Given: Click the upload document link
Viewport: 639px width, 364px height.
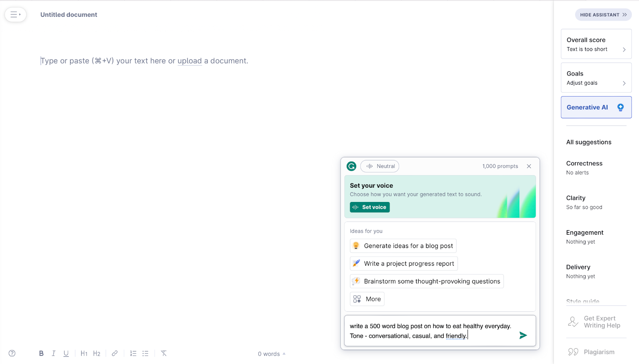Looking at the screenshot, I should coord(189,61).
